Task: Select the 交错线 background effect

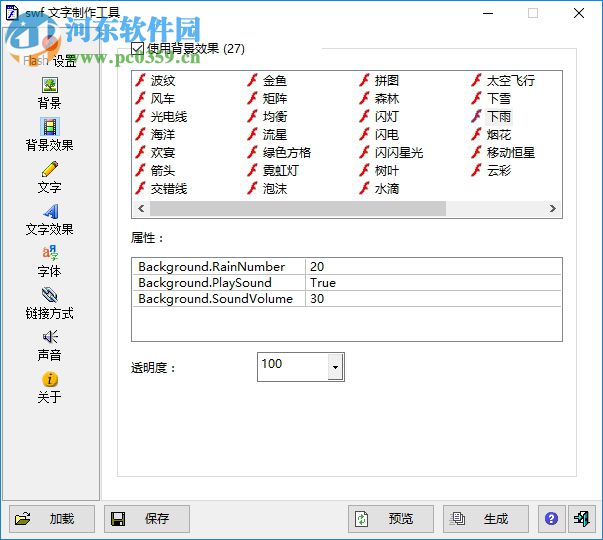Action: (x=162, y=189)
